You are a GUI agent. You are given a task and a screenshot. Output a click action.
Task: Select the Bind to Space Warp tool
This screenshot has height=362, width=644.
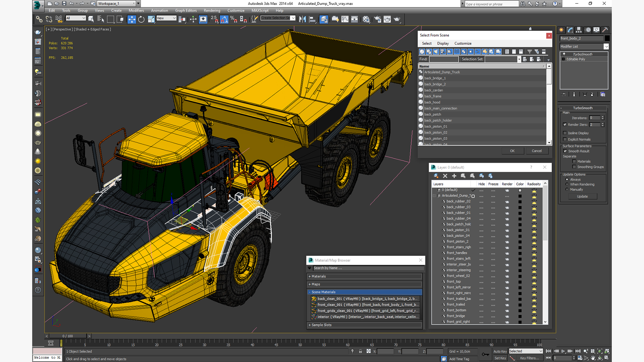[x=59, y=19]
